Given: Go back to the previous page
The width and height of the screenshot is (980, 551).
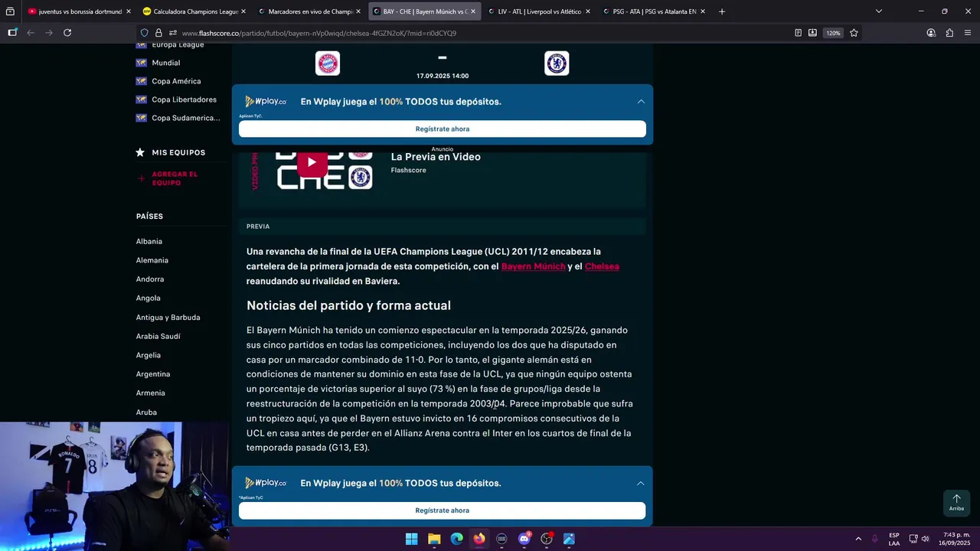Looking at the screenshot, I should (31, 33).
